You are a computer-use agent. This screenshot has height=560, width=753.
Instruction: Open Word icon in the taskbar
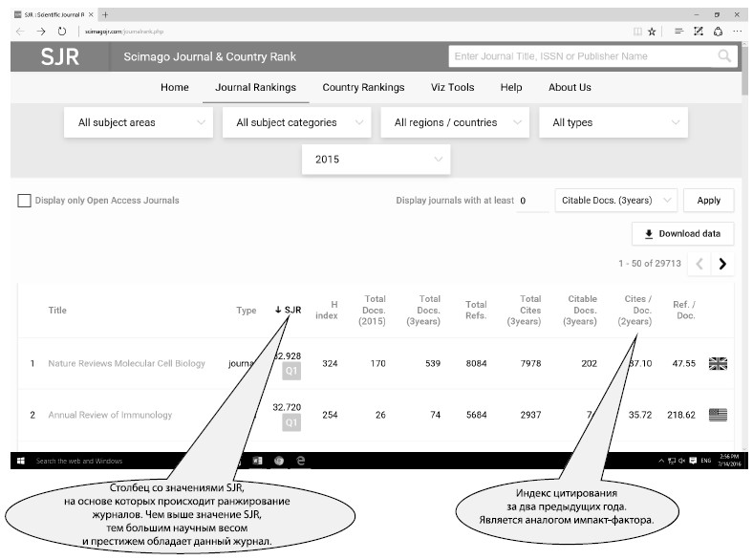coord(257,461)
